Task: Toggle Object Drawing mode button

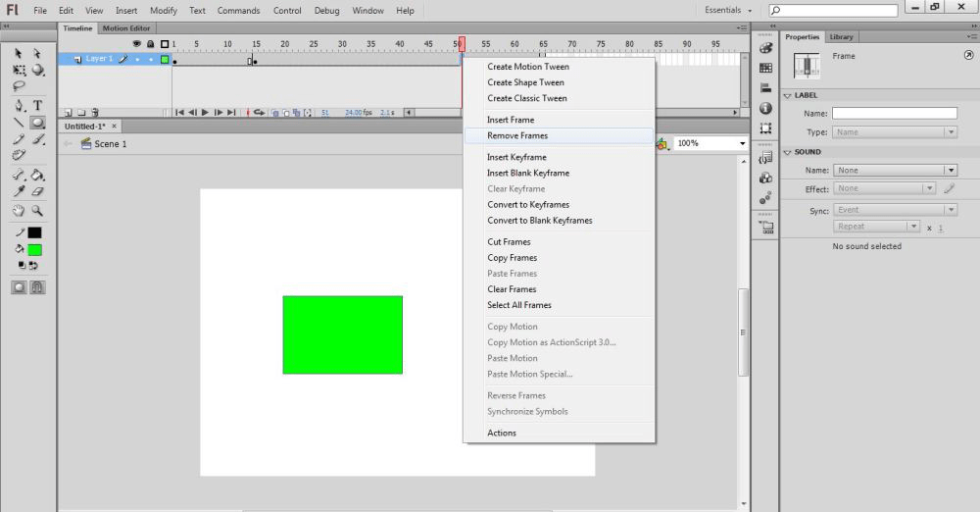Action: tap(19, 287)
